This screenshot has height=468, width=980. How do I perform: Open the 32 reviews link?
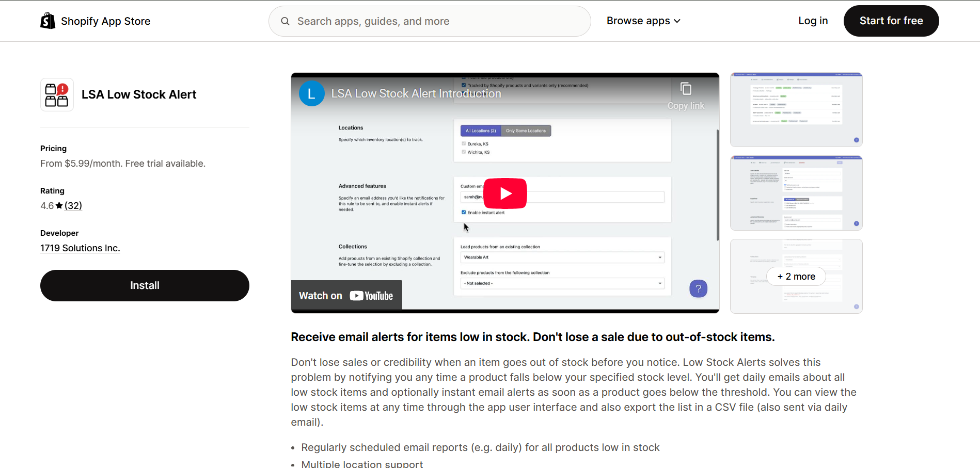73,205
